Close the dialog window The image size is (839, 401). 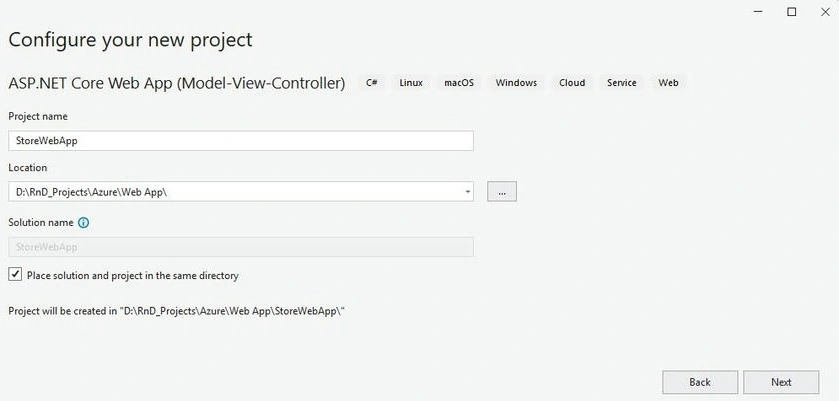[x=825, y=12]
